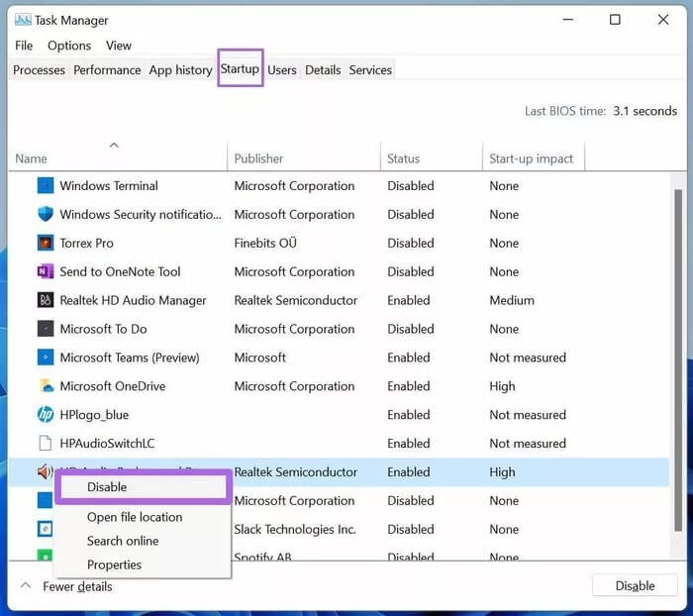Select the Microsoft To Do row name
693x616 pixels.
point(103,329)
